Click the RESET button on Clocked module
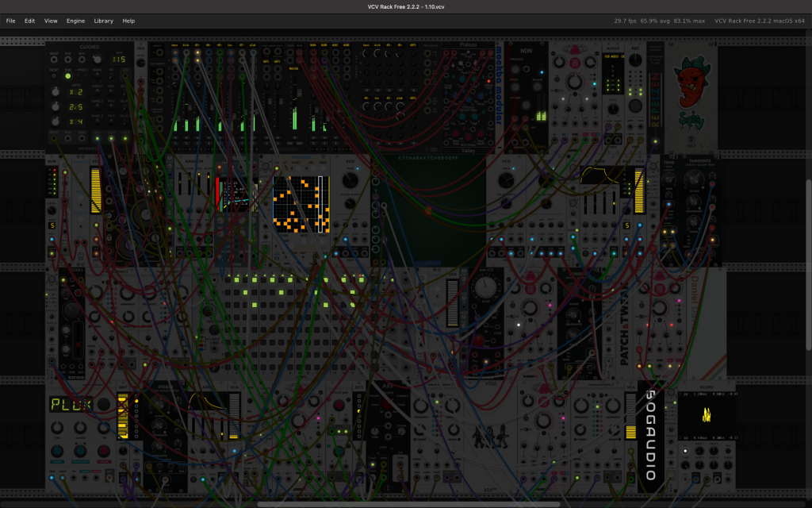 pyautogui.click(x=55, y=75)
